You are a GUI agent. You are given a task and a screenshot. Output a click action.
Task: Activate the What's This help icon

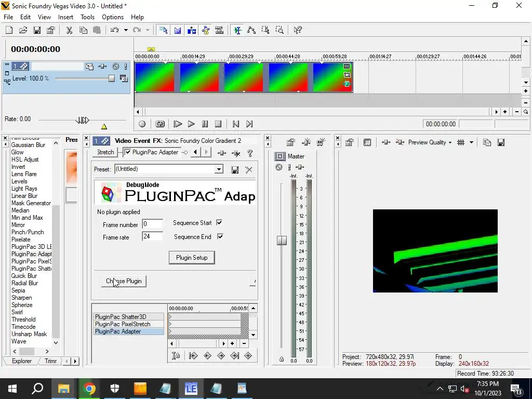[x=298, y=30]
